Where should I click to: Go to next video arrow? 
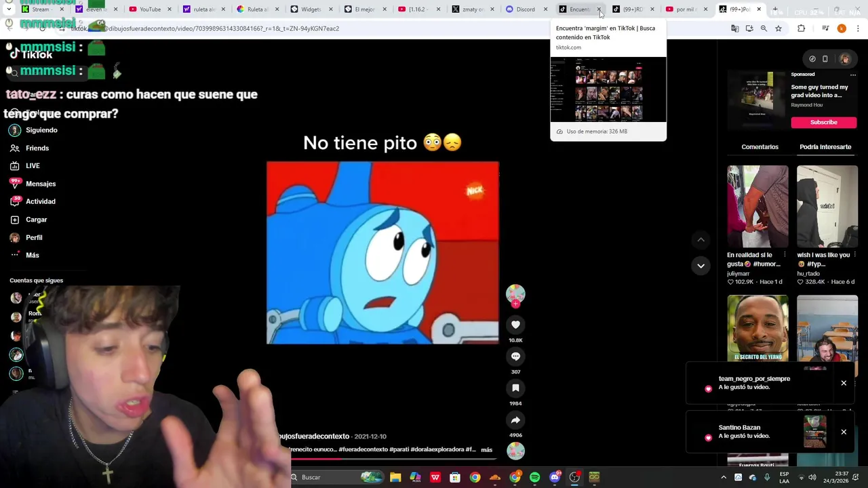(701, 265)
